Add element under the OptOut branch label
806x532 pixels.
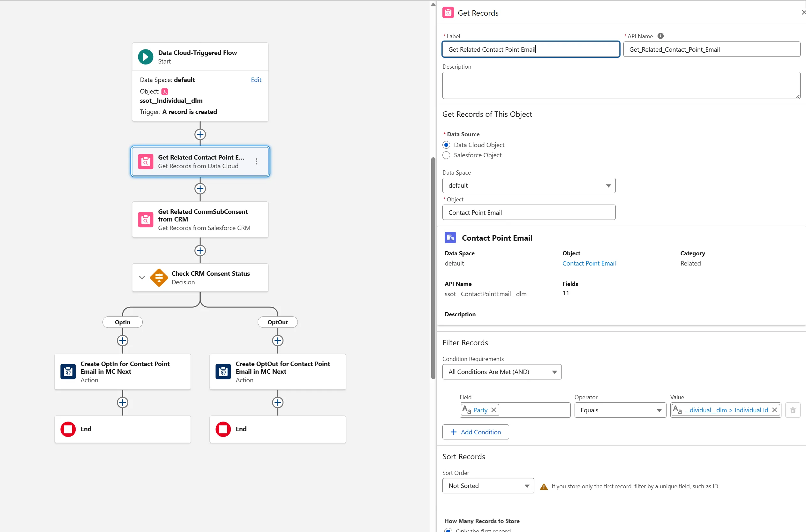point(278,341)
